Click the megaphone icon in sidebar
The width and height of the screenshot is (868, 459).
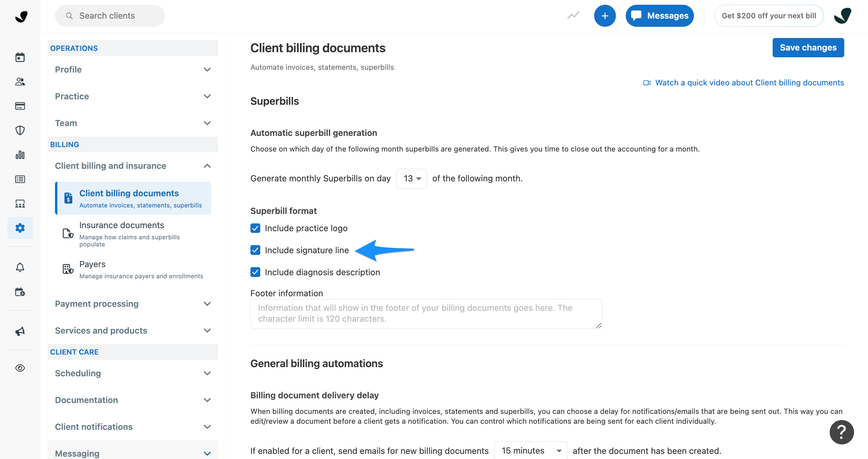[x=20, y=331]
